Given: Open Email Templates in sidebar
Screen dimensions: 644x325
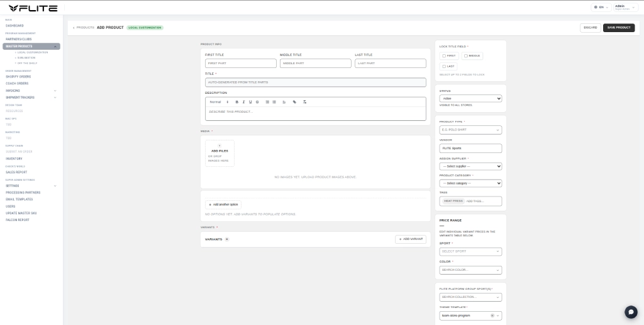Looking at the screenshot, I should 19,200.
